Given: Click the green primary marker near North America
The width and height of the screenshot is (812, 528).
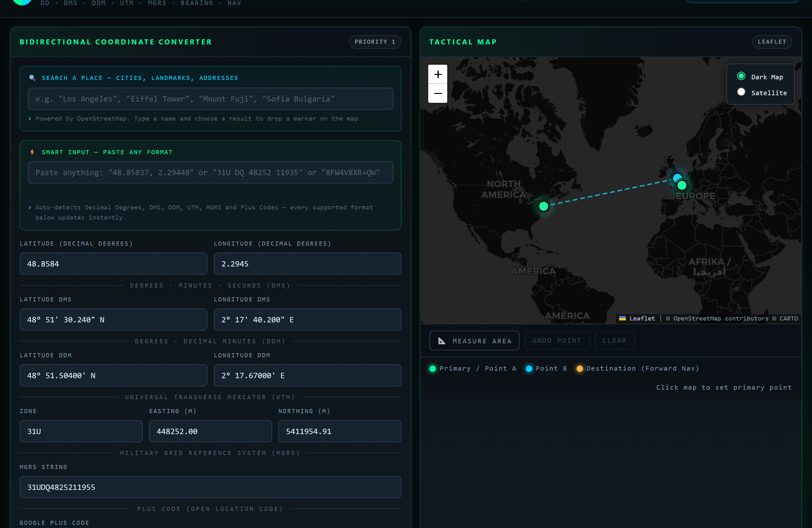Looking at the screenshot, I should 543,206.
